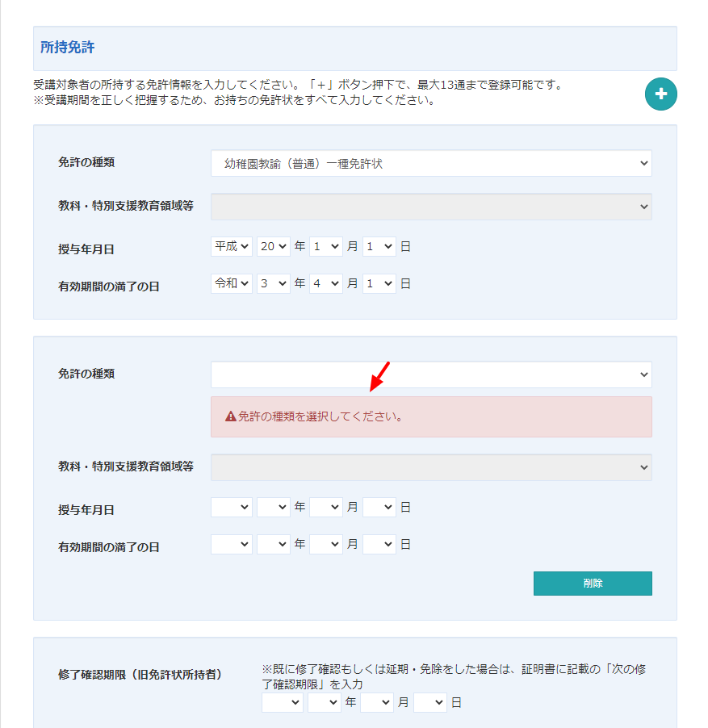Open month dropdown for 修了確認期限
This screenshot has height=728, width=708.
376,702
